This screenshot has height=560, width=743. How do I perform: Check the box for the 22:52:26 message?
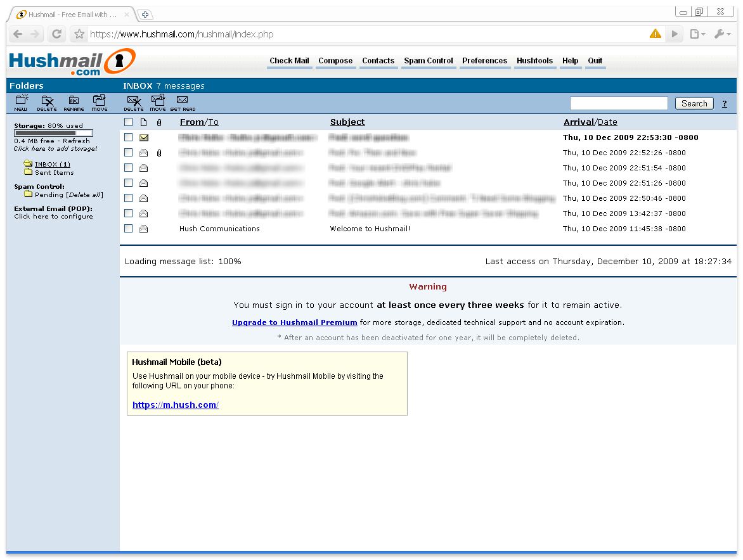(x=129, y=153)
